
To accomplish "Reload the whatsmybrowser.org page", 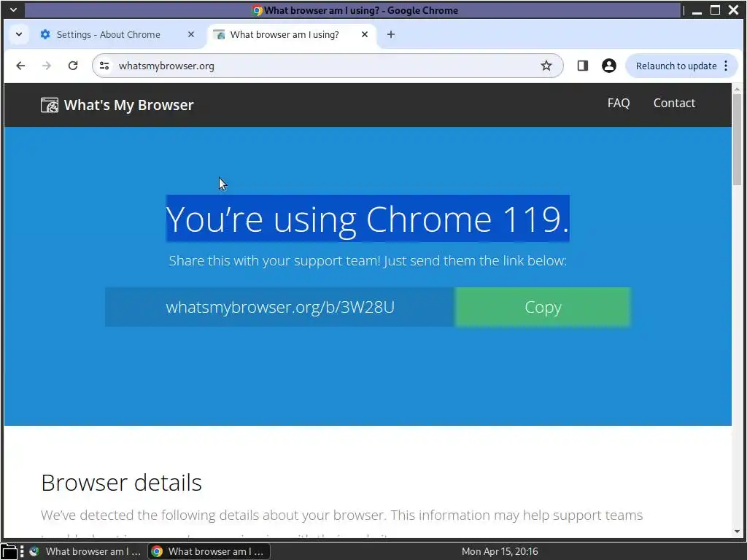I will (x=73, y=66).
